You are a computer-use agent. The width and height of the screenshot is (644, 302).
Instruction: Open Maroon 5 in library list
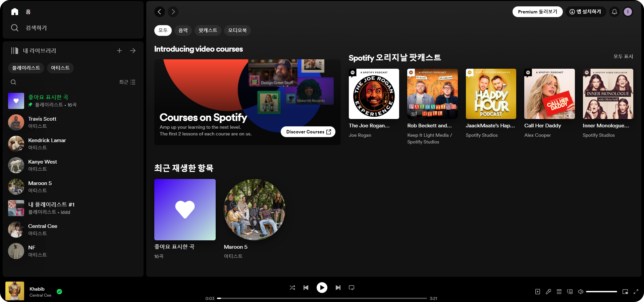(73, 187)
